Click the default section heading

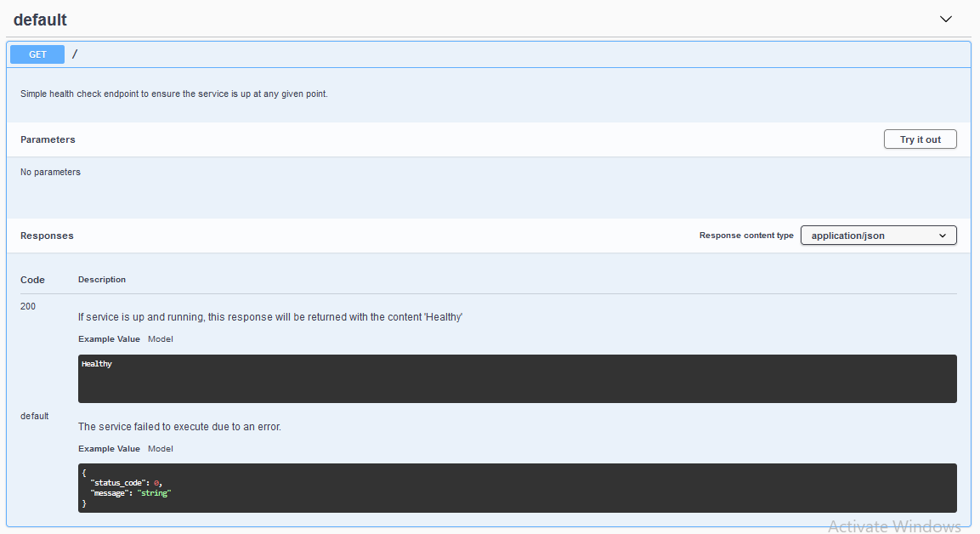pyautogui.click(x=40, y=20)
